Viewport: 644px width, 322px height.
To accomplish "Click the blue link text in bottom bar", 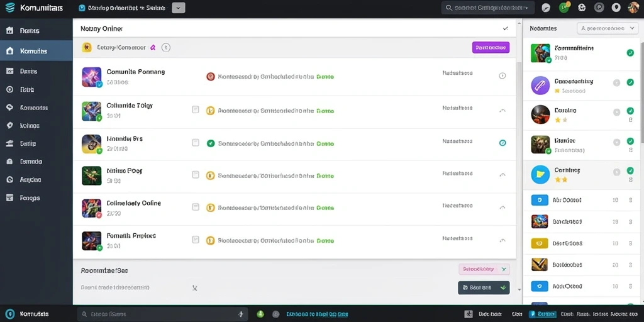I will [317, 314].
